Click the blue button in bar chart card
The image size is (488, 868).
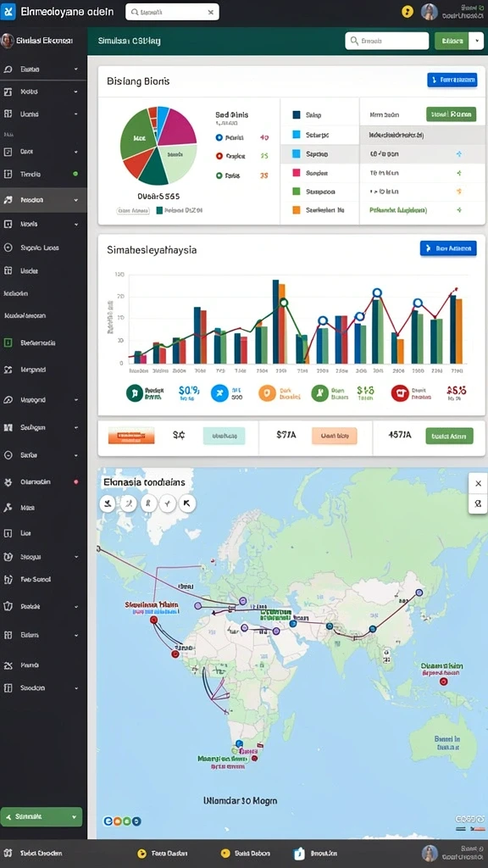[x=448, y=248]
